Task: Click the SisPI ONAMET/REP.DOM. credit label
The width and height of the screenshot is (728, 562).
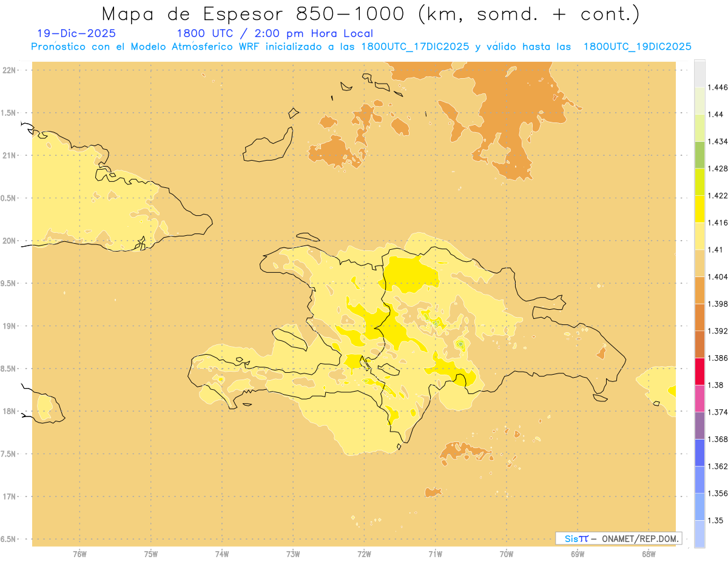Action: click(619, 538)
